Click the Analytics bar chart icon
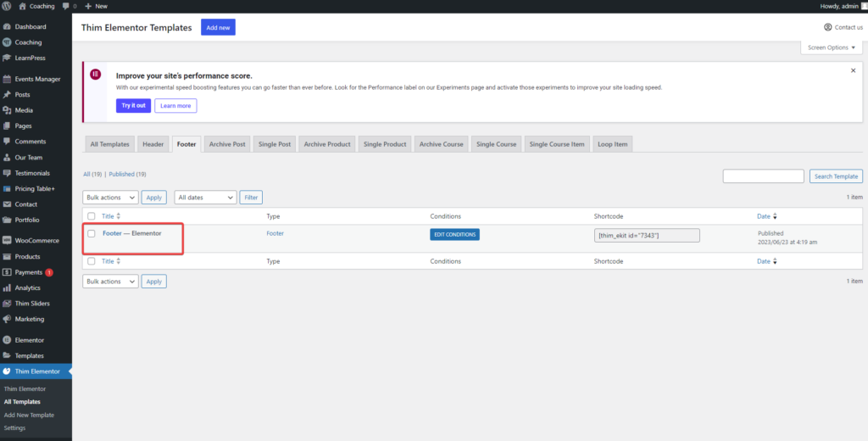 [x=7, y=288]
